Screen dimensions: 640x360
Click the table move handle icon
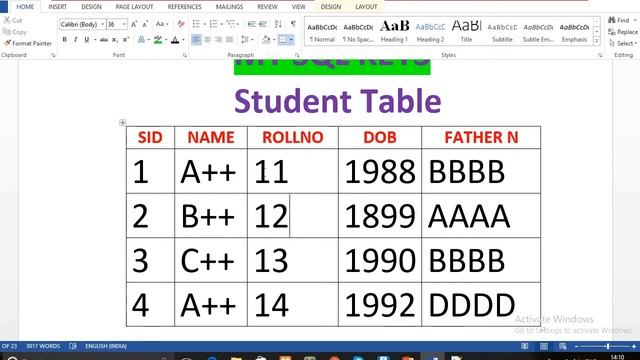click(122, 122)
